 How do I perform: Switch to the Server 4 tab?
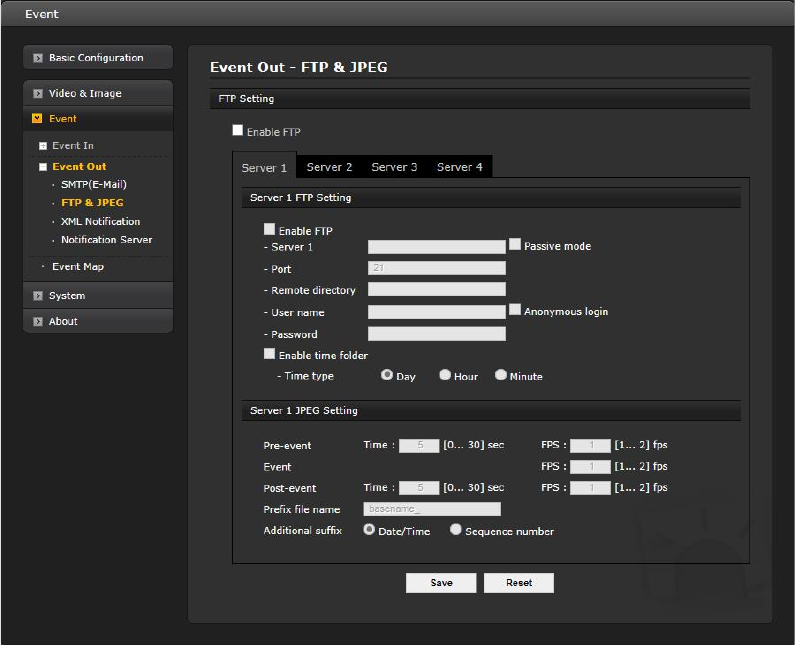459,167
